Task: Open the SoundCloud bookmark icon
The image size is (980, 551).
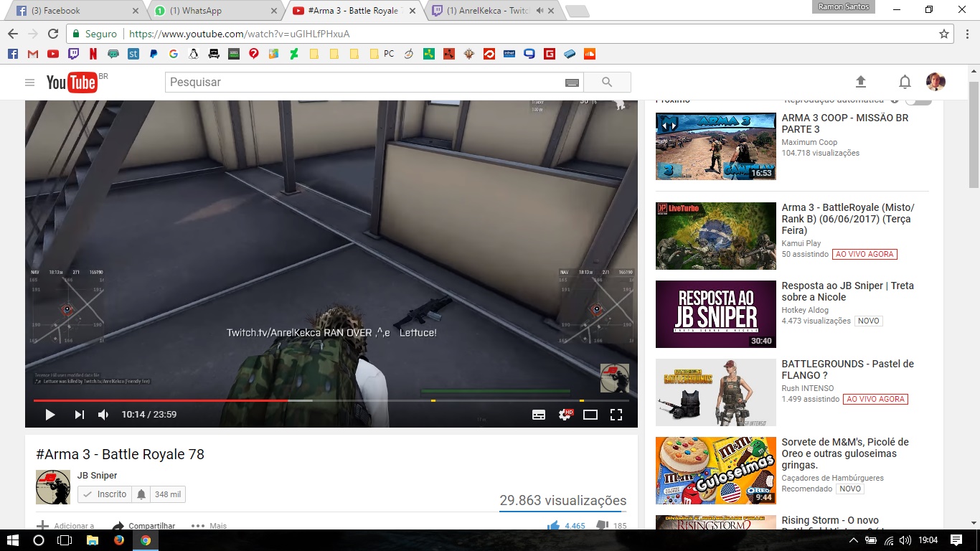Action: point(590,54)
